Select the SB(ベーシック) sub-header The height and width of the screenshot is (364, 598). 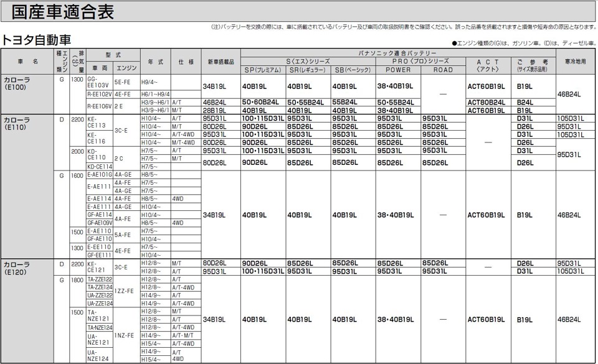(x=353, y=70)
